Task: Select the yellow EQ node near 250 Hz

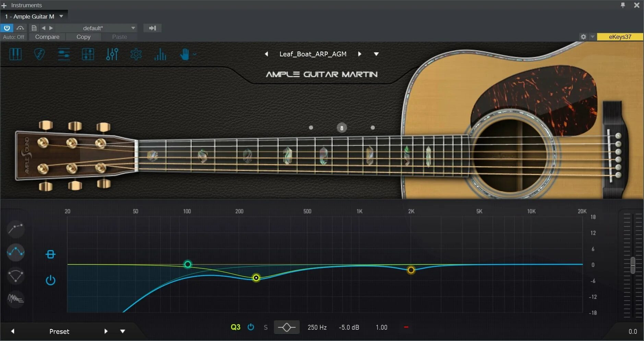Action: pos(256,277)
